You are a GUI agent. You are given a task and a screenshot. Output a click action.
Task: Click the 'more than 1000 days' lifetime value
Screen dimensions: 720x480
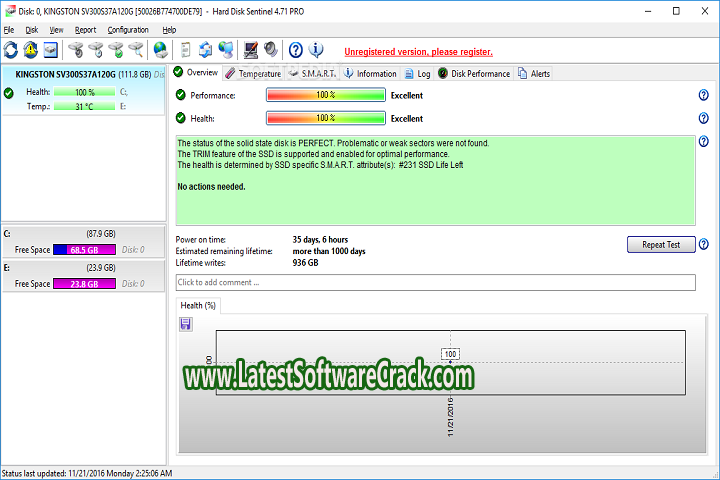(329, 251)
